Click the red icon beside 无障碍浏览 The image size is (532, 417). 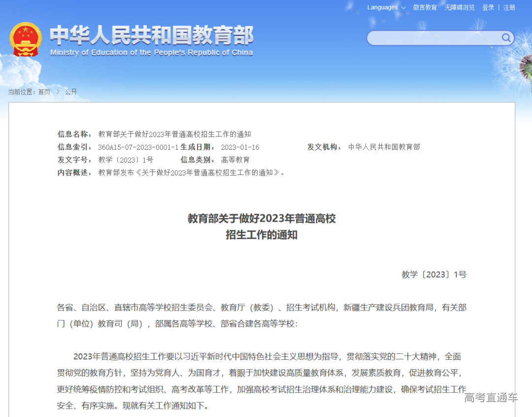pyautogui.click(x=443, y=7)
